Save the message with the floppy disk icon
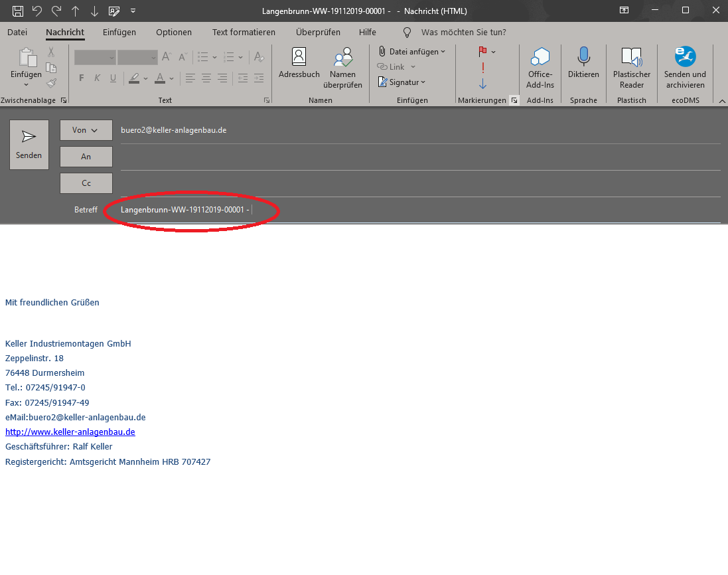The height and width of the screenshot is (575, 728). tap(18, 11)
